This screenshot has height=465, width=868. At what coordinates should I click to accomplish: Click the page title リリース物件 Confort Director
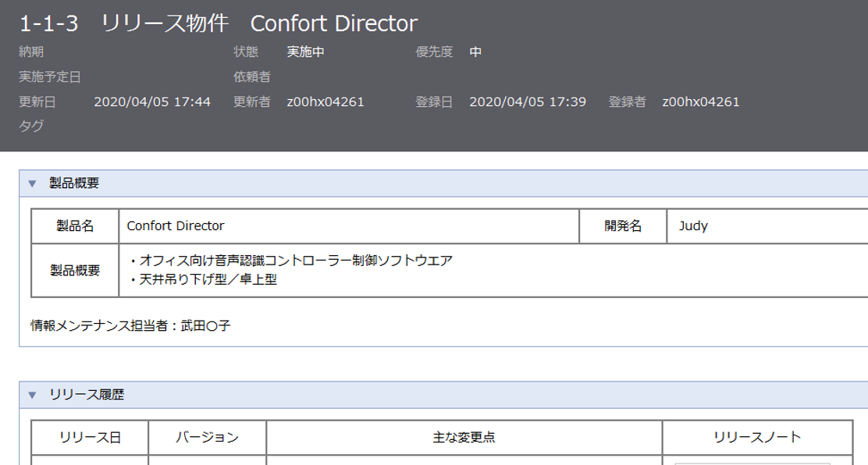[x=219, y=24]
